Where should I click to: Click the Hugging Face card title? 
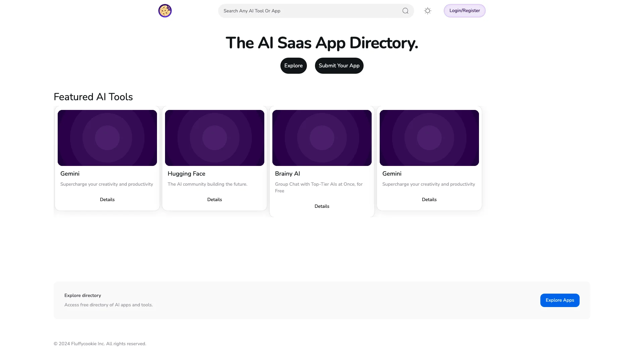186,174
